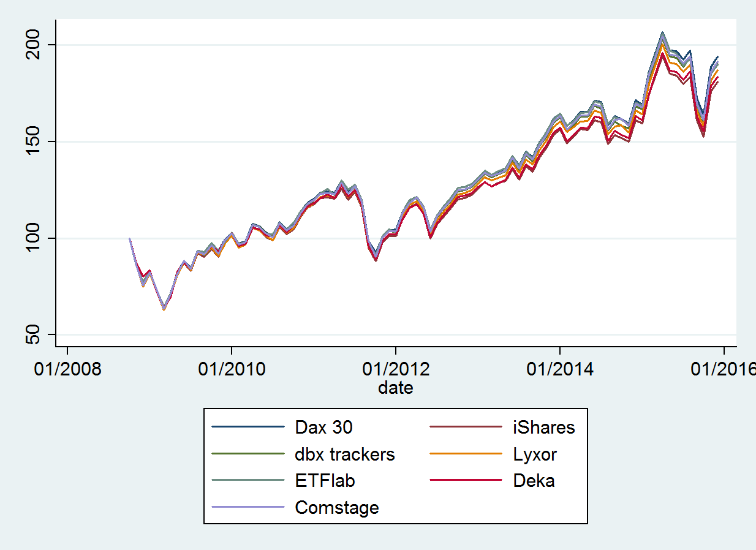
Task: Click the 01/2014 x-axis tick label
Action: click(x=559, y=370)
